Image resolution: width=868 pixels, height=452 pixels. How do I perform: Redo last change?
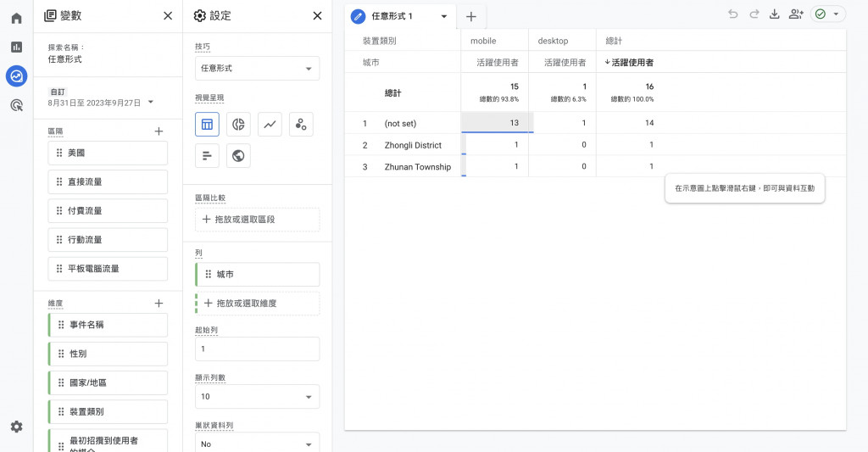coord(754,14)
